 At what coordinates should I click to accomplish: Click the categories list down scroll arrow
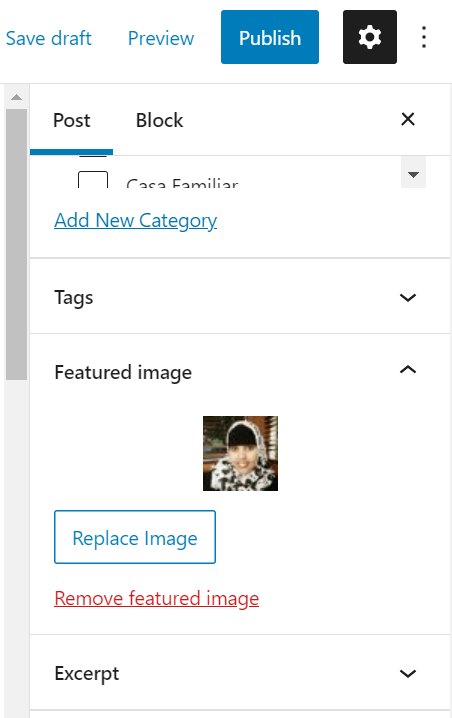414,175
